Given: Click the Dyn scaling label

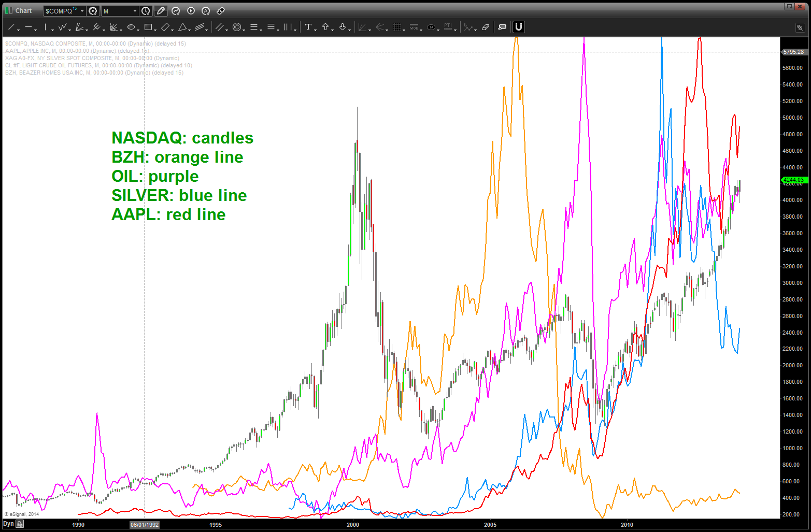Looking at the screenshot, I should click(x=8, y=524).
